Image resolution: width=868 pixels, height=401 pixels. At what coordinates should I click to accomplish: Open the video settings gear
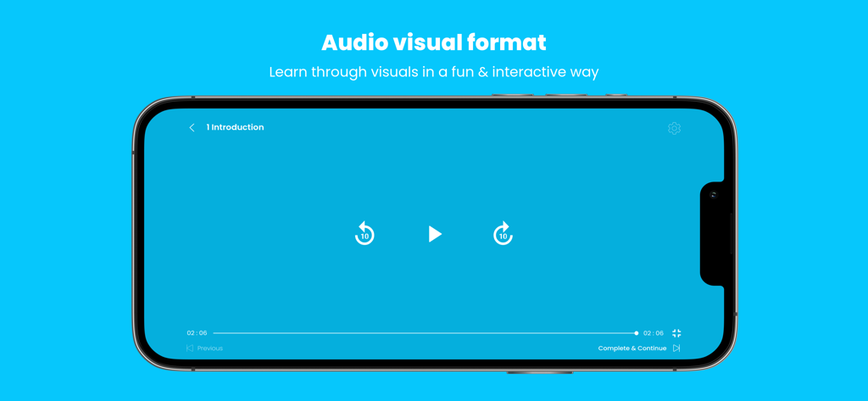(674, 129)
